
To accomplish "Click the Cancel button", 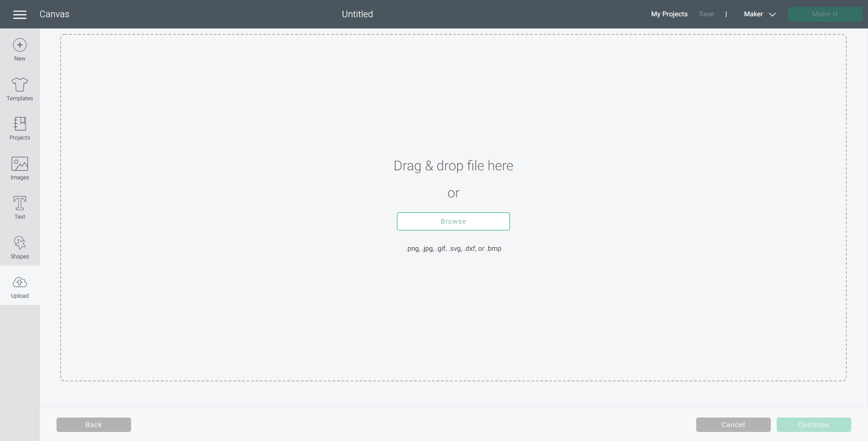I will tap(733, 424).
